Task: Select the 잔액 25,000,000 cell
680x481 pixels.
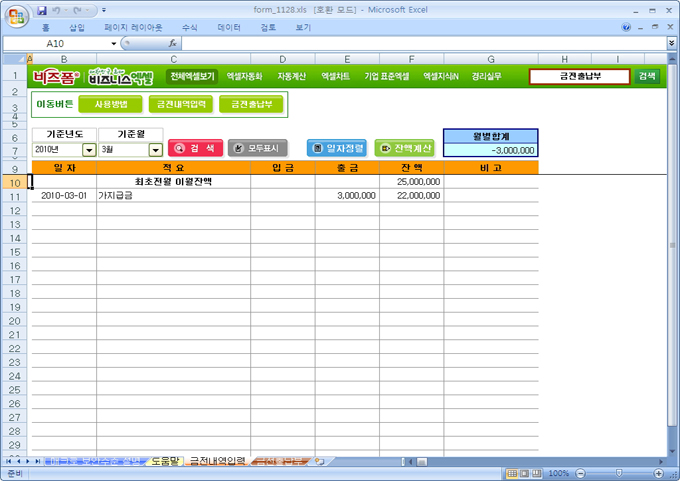Action: coord(412,182)
